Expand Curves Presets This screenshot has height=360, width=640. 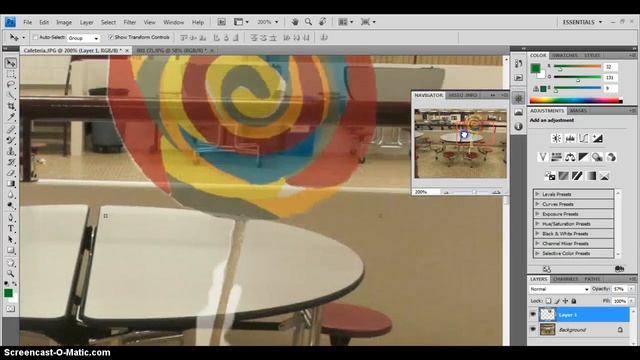click(538, 204)
